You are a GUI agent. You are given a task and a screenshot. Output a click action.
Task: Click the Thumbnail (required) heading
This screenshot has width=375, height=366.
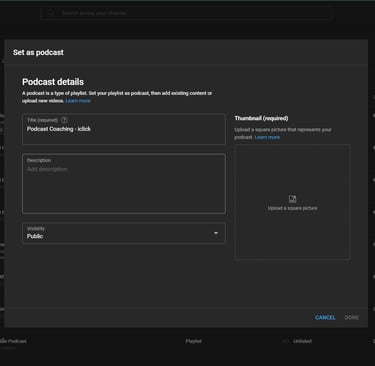[261, 118]
